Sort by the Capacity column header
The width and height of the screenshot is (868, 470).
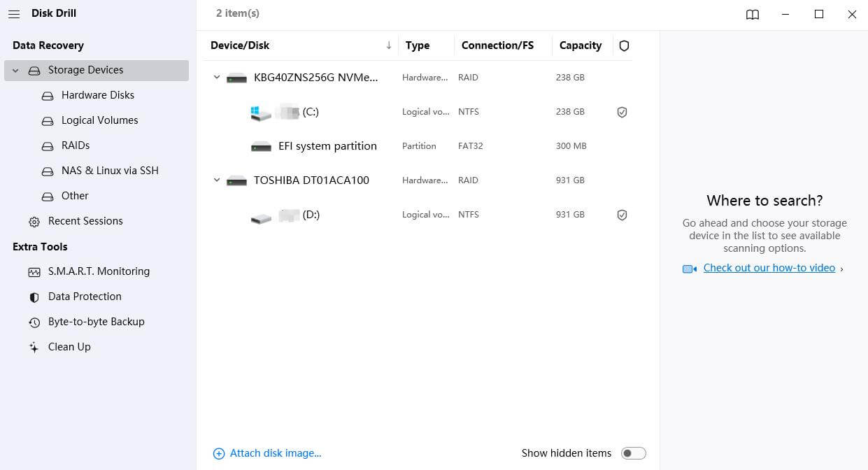click(x=581, y=45)
